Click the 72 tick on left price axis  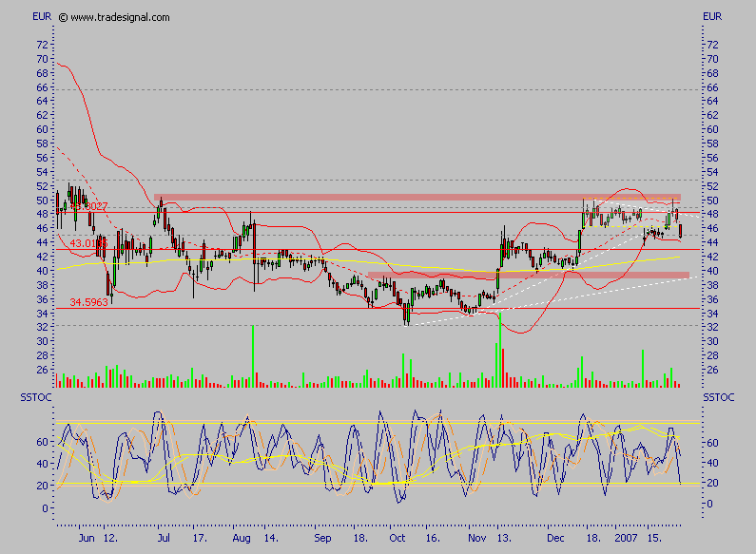click(42, 45)
